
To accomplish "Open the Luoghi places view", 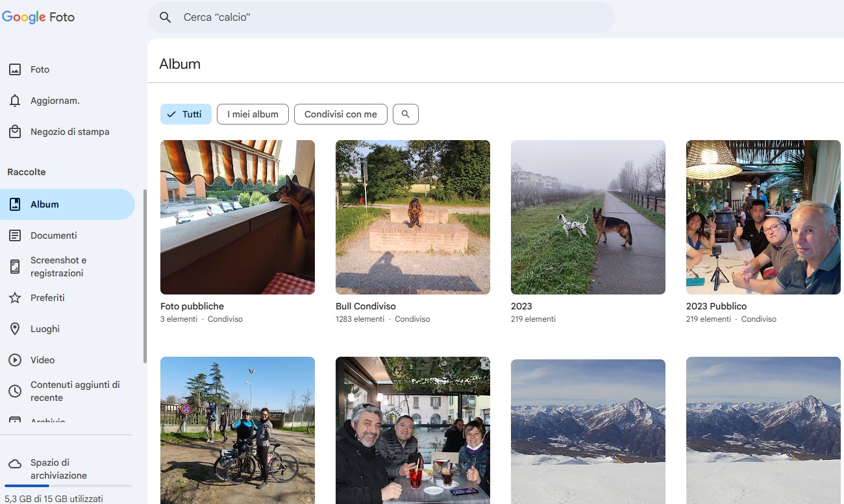I will tap(45, 329).
